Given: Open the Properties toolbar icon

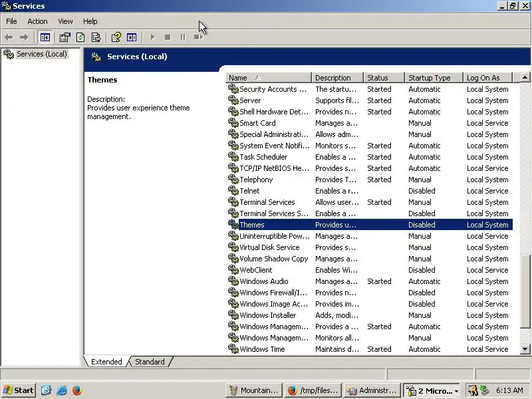Looking at the screenshot, I should coord(65,37).
